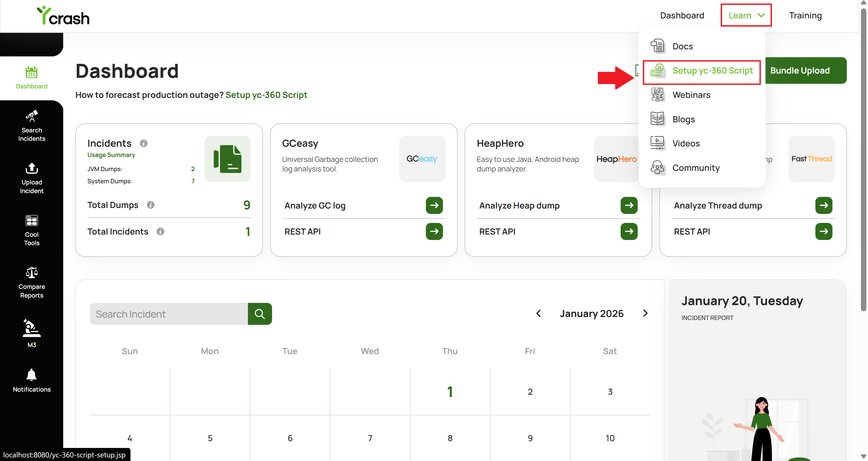The height and width of the screenshot is (461, 868).
Task: Select Setup yc-360 Script from Learn menu
Action: 701,71
